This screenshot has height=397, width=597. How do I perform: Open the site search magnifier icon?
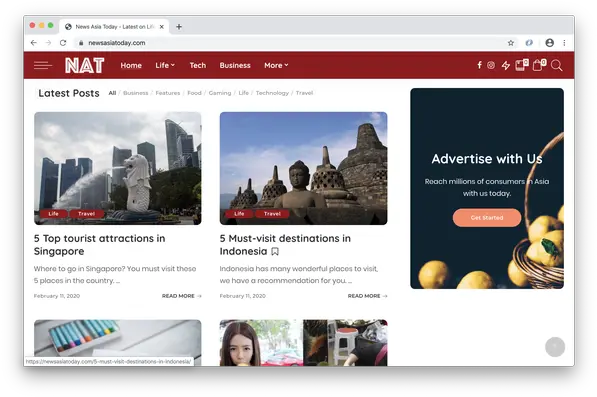coord(556,65)
